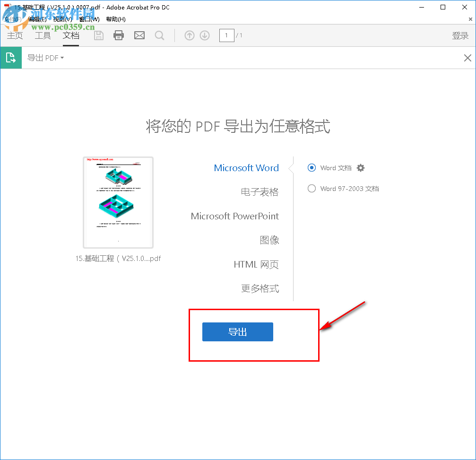Select the Word 文档 radio option
This screenshot has height=460, width=476.
coord(312,168)
